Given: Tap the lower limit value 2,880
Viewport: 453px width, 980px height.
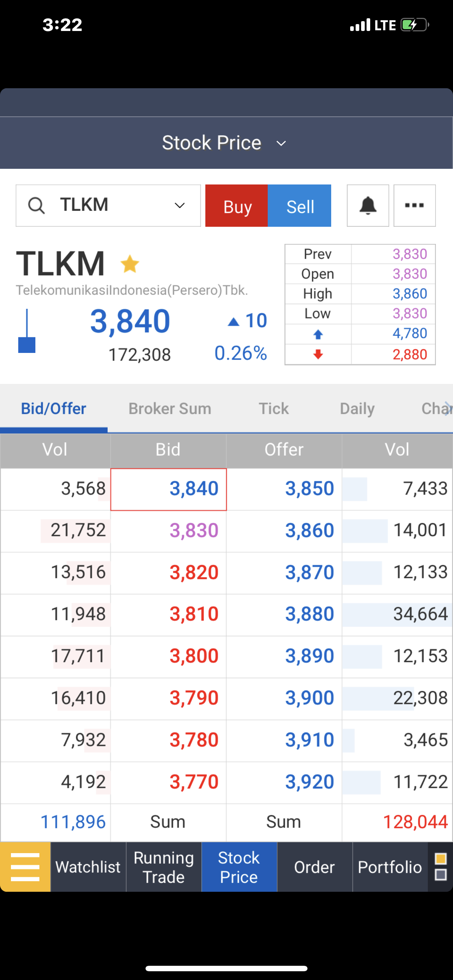Looking at the screenshot, I should (410, 355).
